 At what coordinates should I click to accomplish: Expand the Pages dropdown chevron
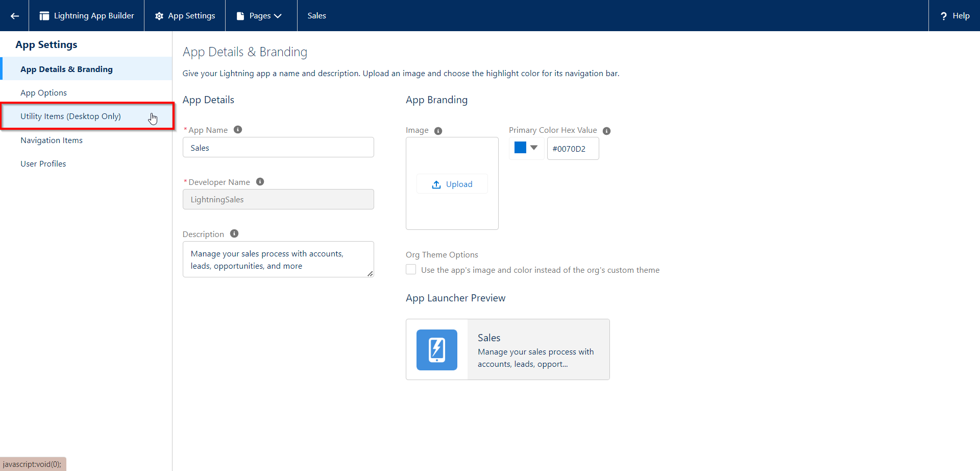[278, 16]
